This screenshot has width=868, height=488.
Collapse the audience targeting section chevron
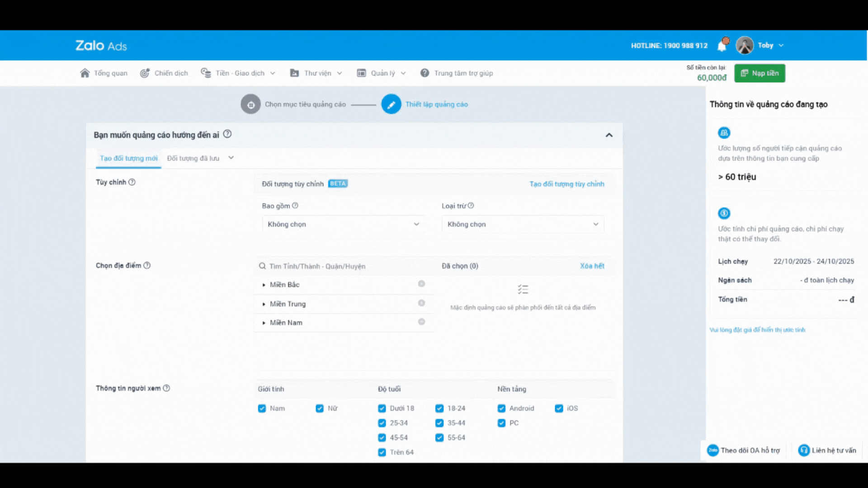(609, 135)
